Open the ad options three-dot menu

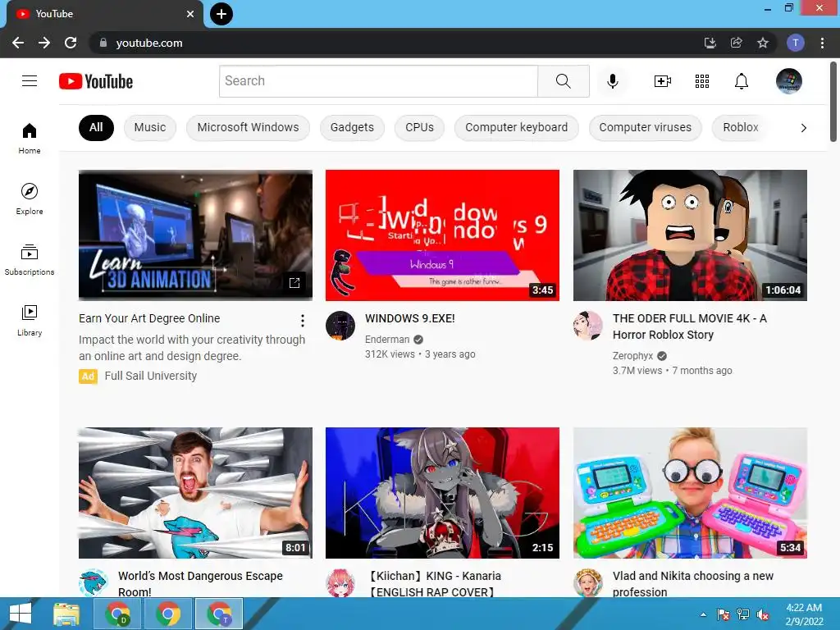point(303,321)
